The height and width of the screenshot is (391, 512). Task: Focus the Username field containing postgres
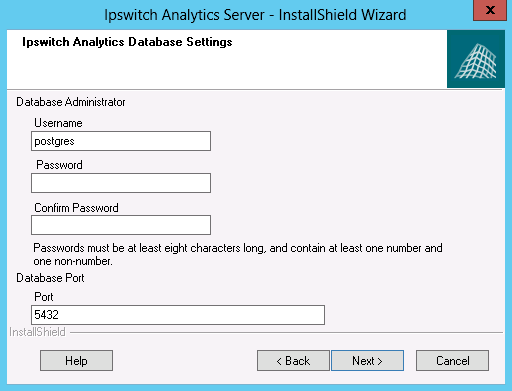tap(121, 141)
